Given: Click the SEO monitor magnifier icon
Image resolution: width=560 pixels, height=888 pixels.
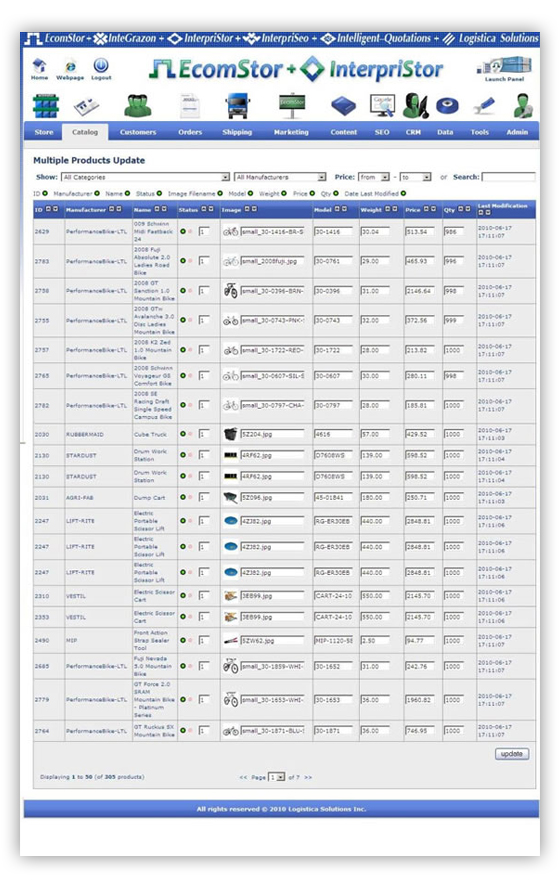Looking at the screenshot, I should click(382, 105).
